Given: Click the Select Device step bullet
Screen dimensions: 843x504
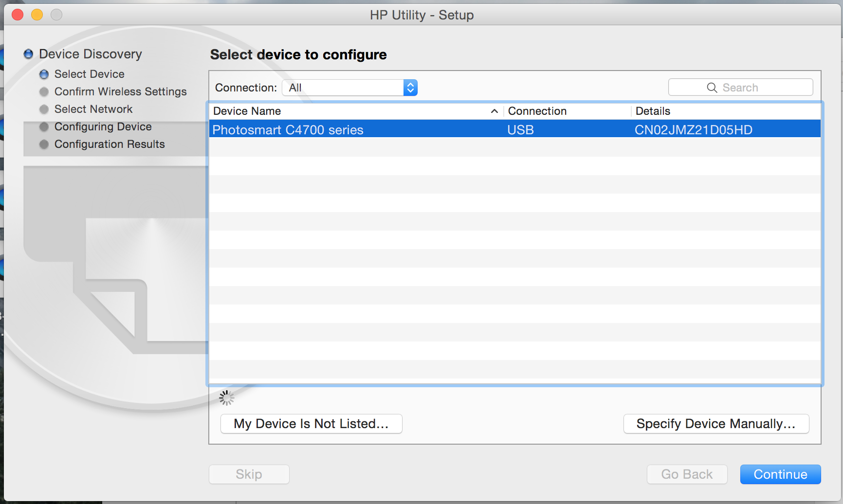Looking at the screenshot, I should coord(44,74).
